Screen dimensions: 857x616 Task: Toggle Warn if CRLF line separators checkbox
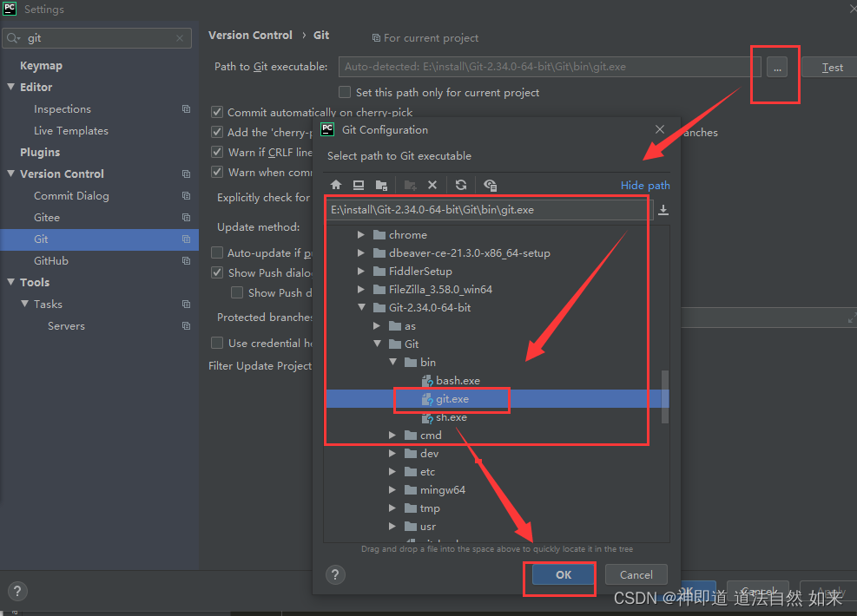217,152
